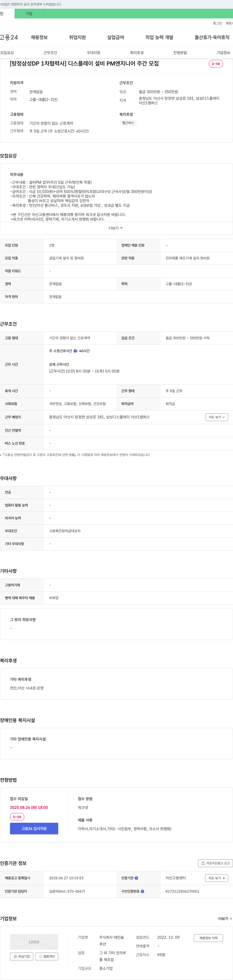Select 병역 대체 복무자 비희망 value
233x980 pixels.
[x=54, y=598]
